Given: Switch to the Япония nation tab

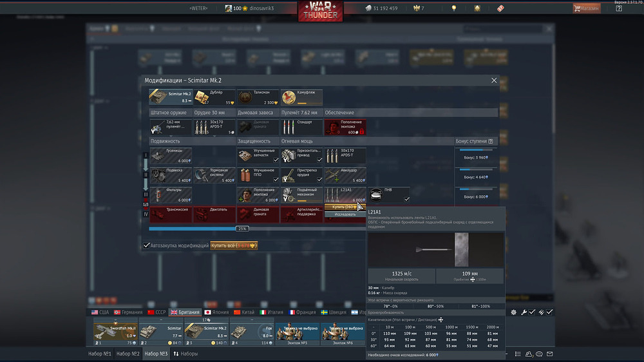Looking at the screenshot, I should click(x=216, y=312).
